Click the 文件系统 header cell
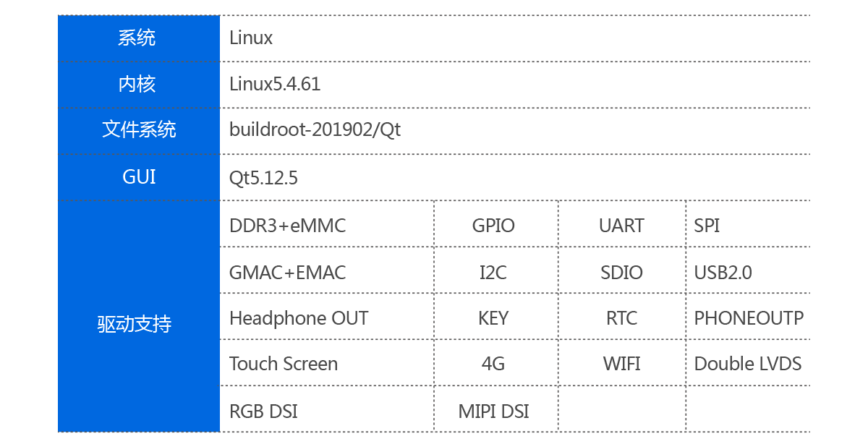The image size is (868, 444). pyautogui.click(x=139, y=131)
